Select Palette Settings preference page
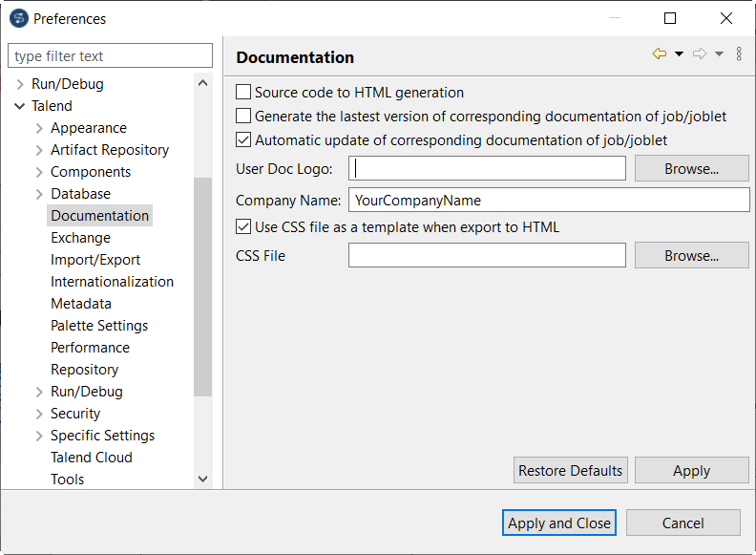756x555 pixels. point(99,326)
